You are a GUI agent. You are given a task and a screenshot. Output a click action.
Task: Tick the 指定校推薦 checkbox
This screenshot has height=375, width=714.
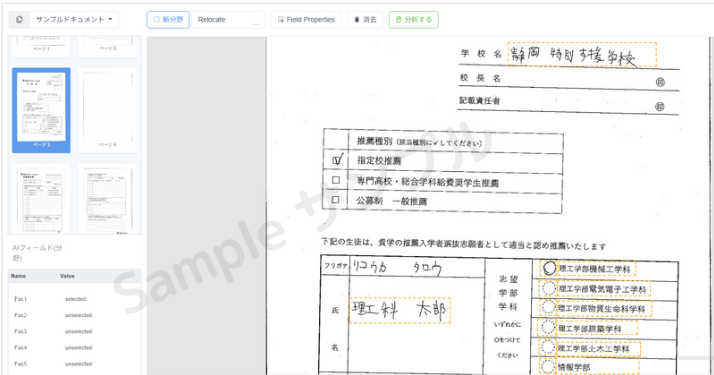click(x=337, y=160)
